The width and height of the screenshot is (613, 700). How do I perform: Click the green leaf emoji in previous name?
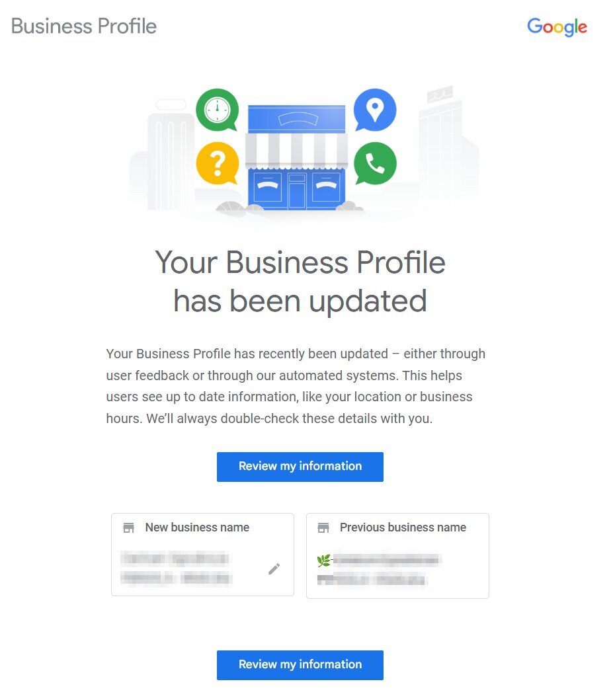(x=323, y=561)
